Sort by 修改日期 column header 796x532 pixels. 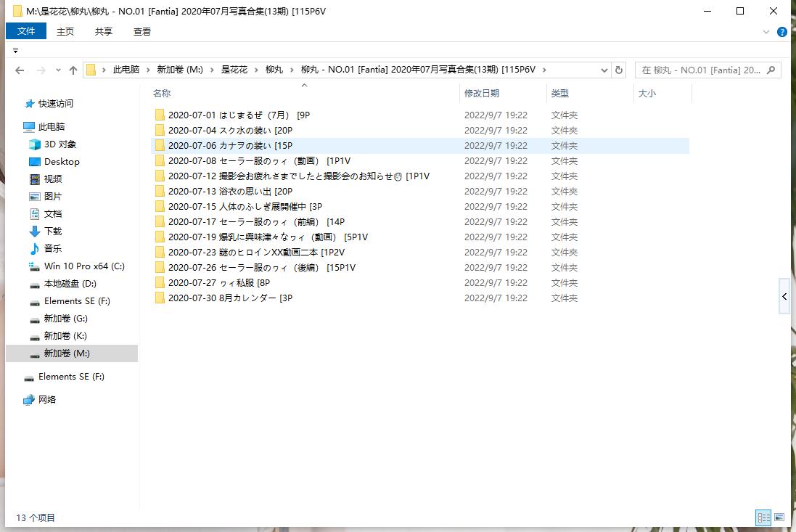482,94
